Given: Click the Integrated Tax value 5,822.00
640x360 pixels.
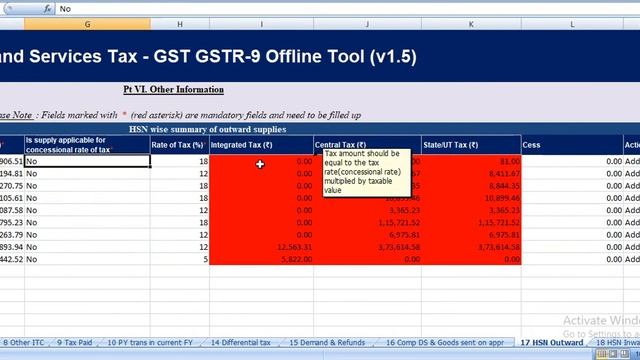Looking at the screenshot, I should (261, 259).
